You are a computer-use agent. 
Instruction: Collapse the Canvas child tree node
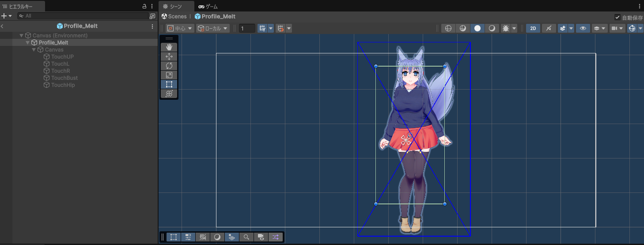[34, 49]
